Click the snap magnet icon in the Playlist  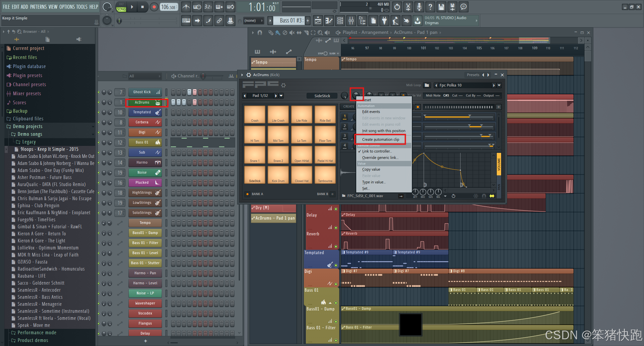pyautogui.click(x=260, y=32)
